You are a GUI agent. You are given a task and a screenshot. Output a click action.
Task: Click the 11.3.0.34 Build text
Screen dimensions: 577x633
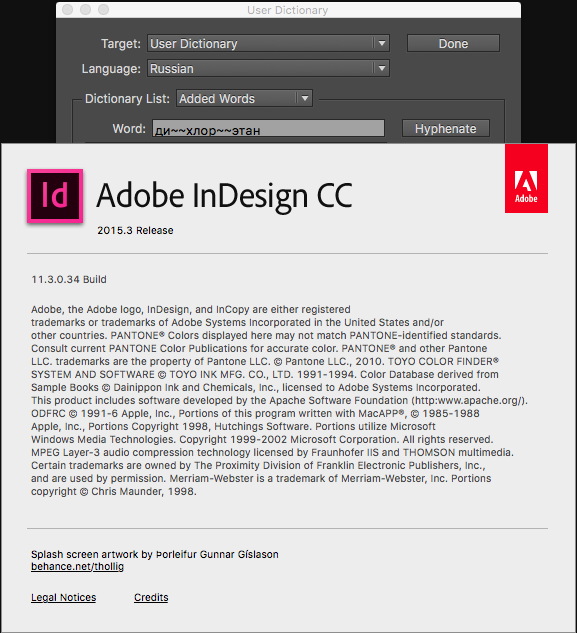click(x=69, y=279)
